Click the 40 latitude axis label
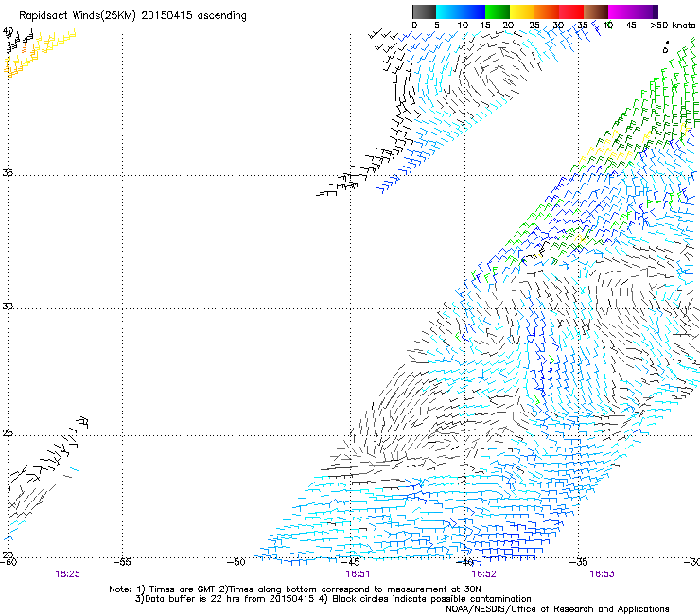The height and width of the screenshot is (615, 700). 8,31
